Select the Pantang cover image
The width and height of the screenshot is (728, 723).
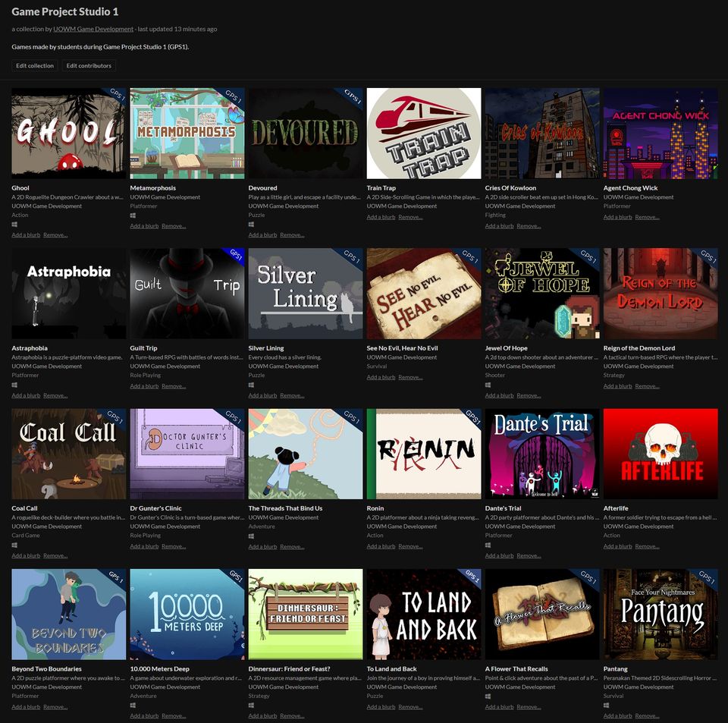point(661,615)
